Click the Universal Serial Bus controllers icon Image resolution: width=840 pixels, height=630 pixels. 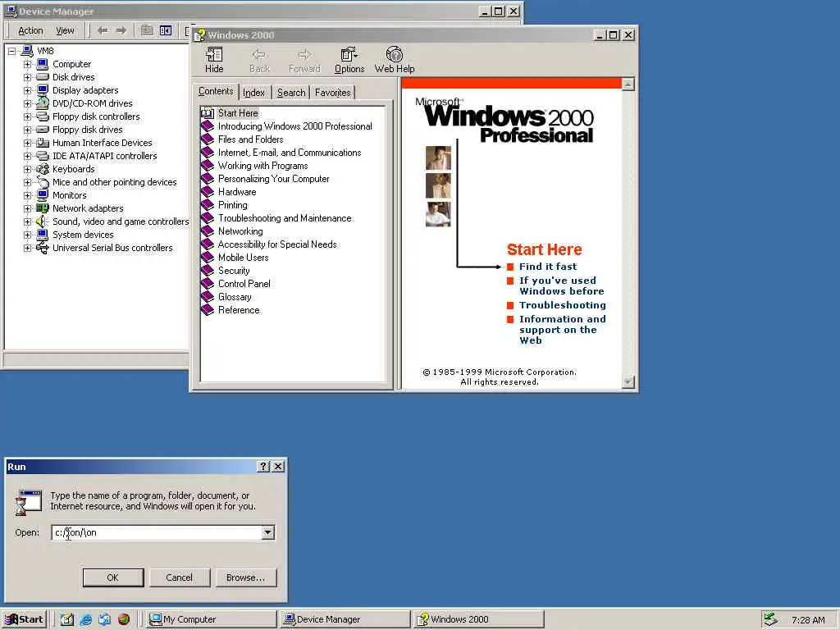[x=43, y=248]
